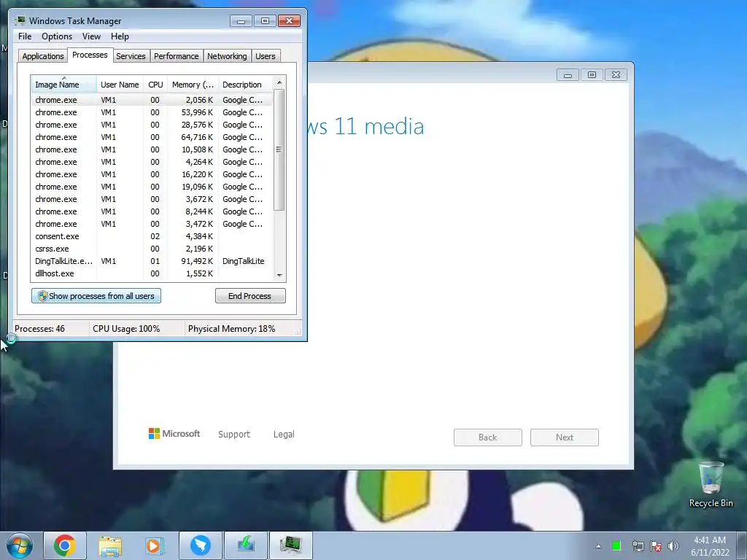Select the consent.exe process row
This screenshot has width=747, height=560.
point(152,236)
